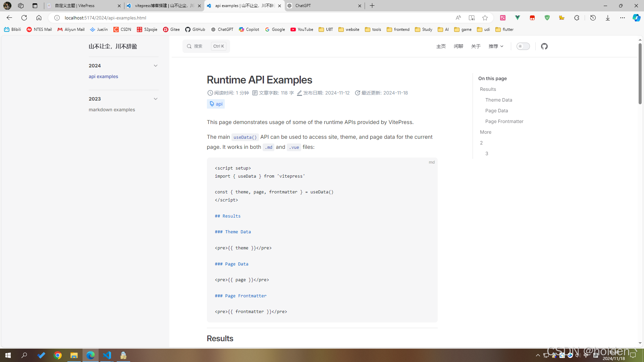Open a new browser tab

point(372,6)
